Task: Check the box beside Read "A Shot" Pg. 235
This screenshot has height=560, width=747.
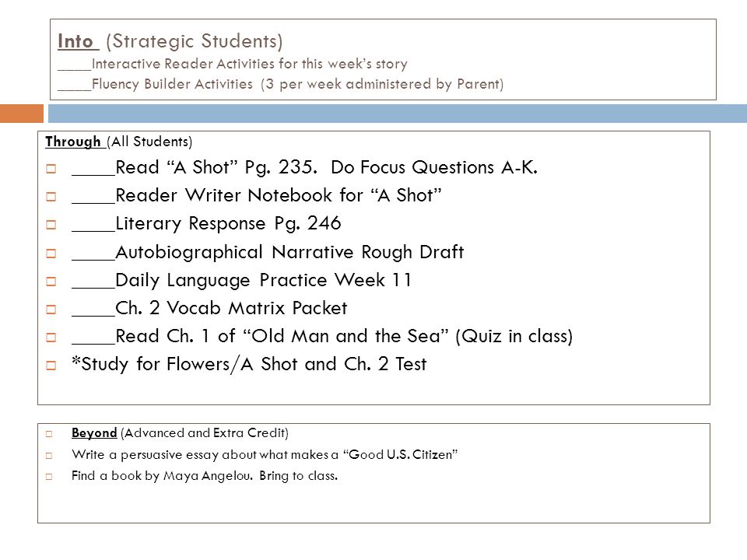Action: (51, 169)
